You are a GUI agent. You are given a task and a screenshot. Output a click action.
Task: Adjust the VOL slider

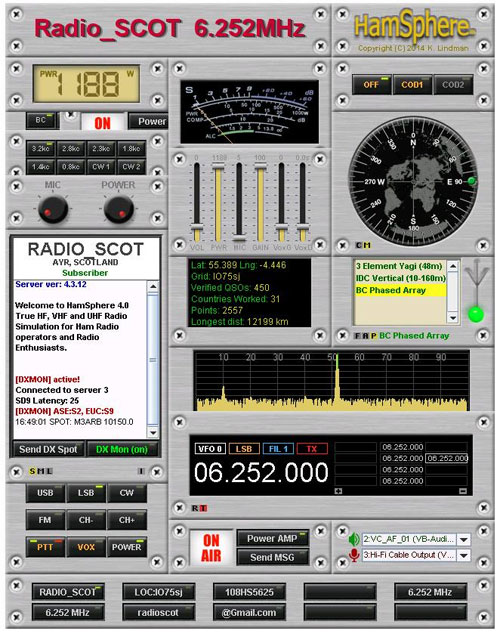197,202
